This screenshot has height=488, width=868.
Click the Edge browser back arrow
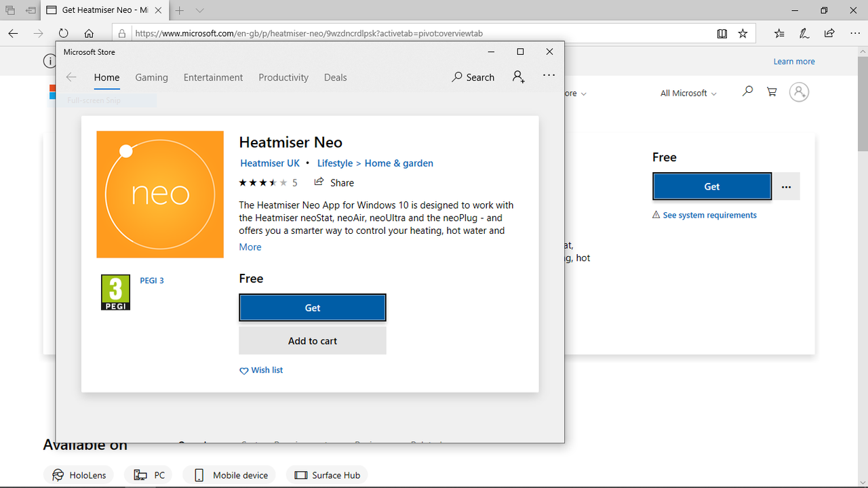[13, 33]
